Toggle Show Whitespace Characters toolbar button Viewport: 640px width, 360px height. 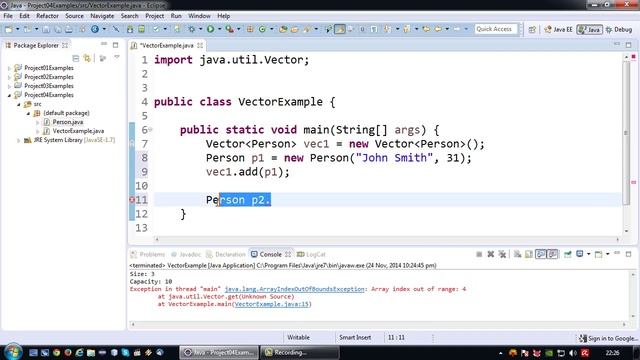coord(374,29)
